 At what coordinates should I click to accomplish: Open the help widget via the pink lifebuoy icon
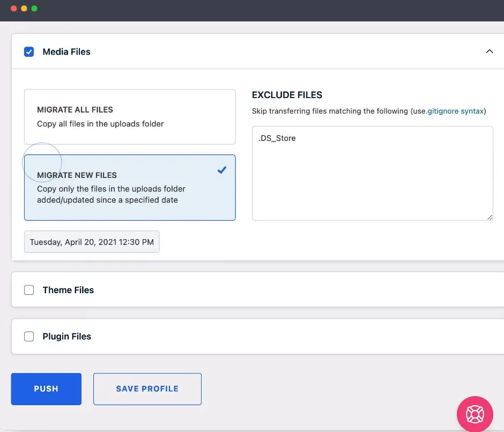pyautogui.click(x=475, y=414)
